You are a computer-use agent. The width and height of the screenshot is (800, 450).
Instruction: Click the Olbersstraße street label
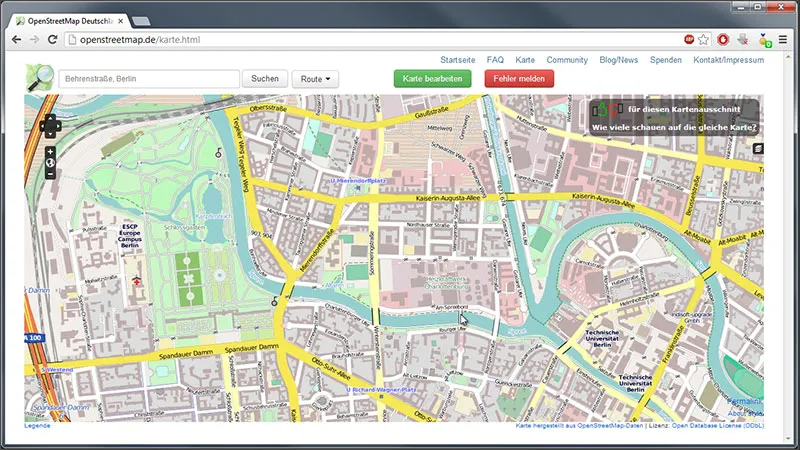tap(268, 109)
